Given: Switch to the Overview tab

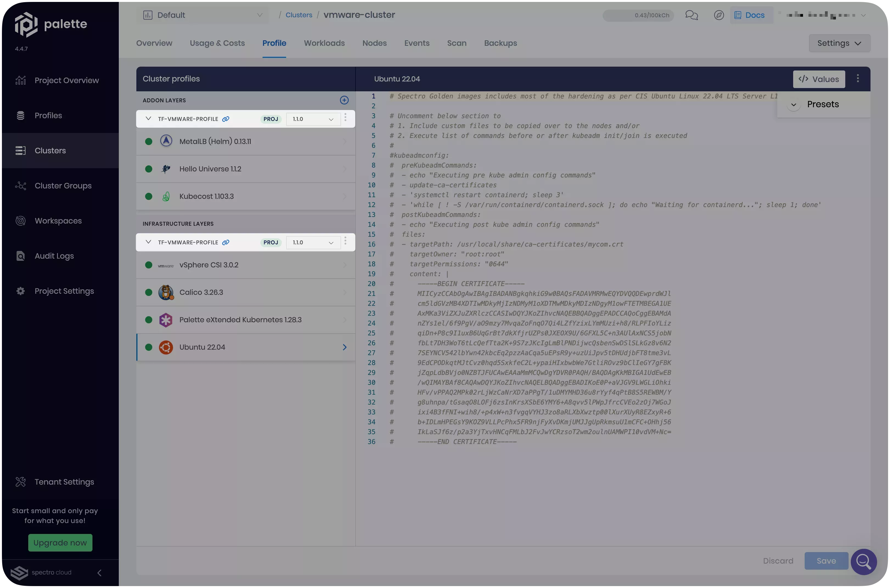Looking at the screenshot, I should (x=154, y=43).
